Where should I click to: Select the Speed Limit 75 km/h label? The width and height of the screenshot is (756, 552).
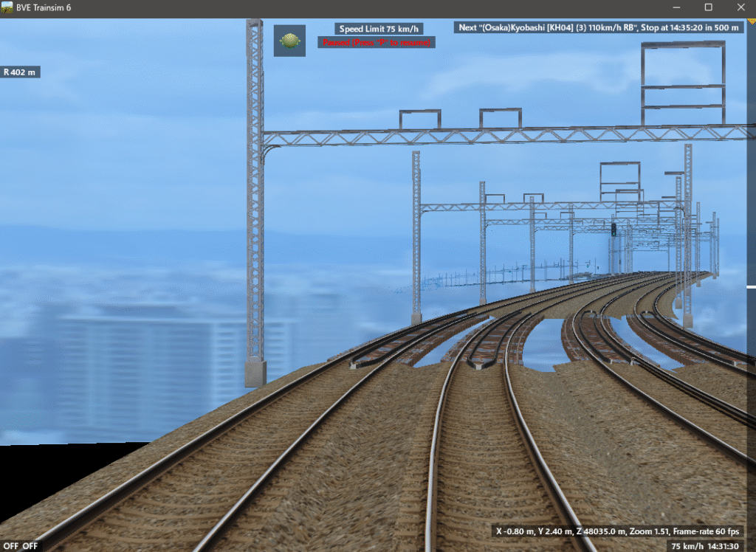coord(379,29)
